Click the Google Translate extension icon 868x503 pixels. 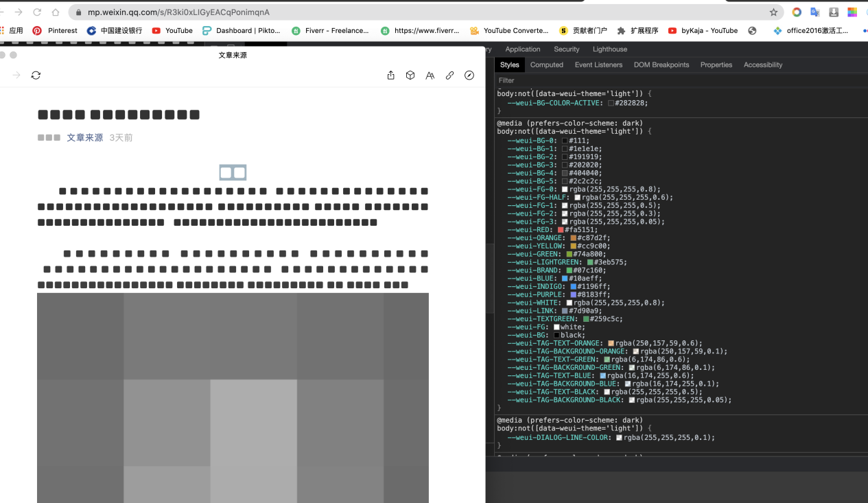[815, 12]
